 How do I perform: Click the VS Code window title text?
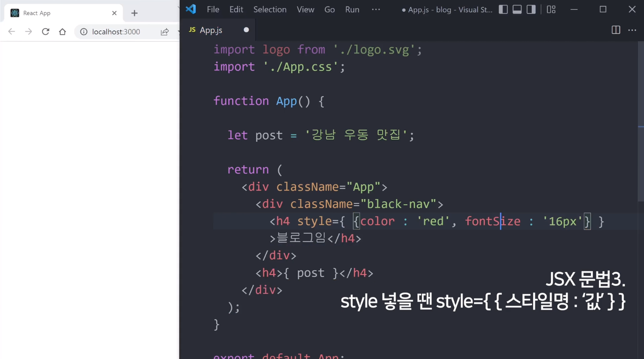tap(447, 10)
